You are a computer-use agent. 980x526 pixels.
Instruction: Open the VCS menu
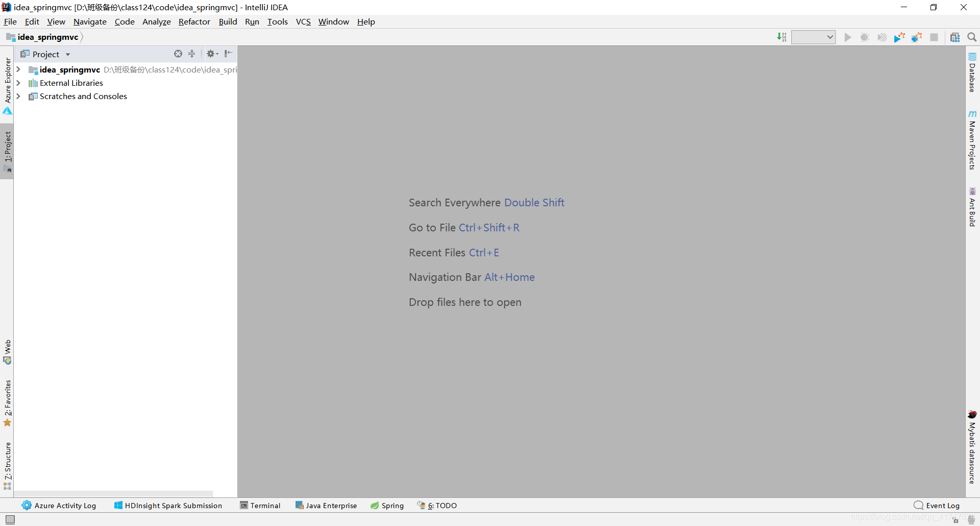303,21
